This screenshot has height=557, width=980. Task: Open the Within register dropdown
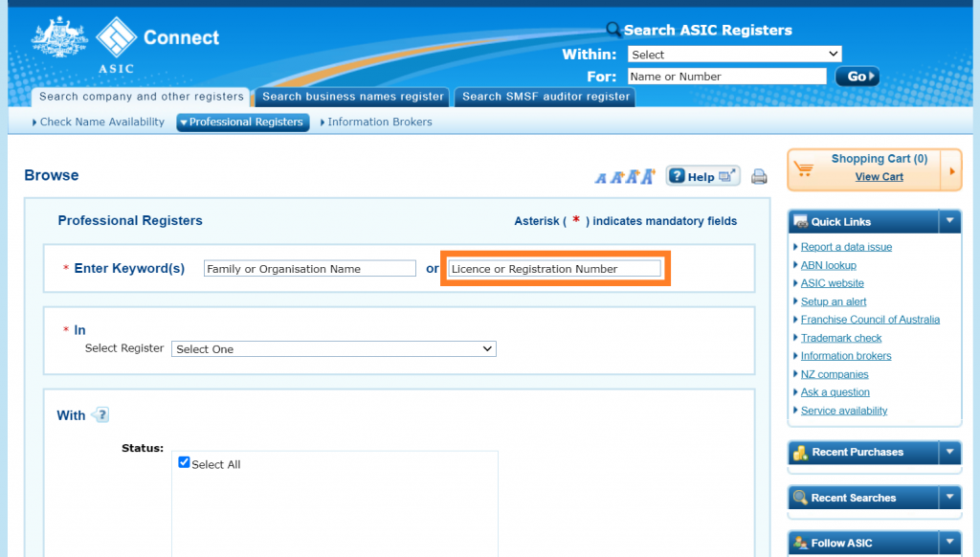click(733, 54)
